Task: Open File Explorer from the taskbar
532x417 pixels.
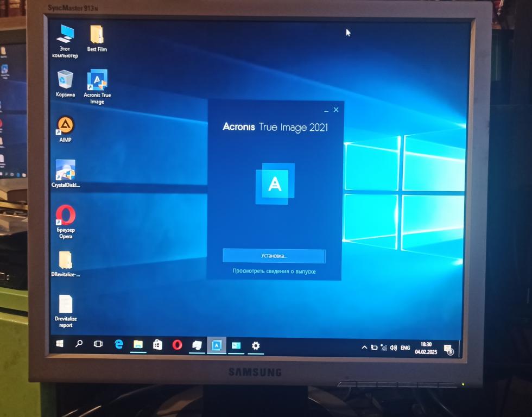Action: pyautogui.click(x=138, y=345)
